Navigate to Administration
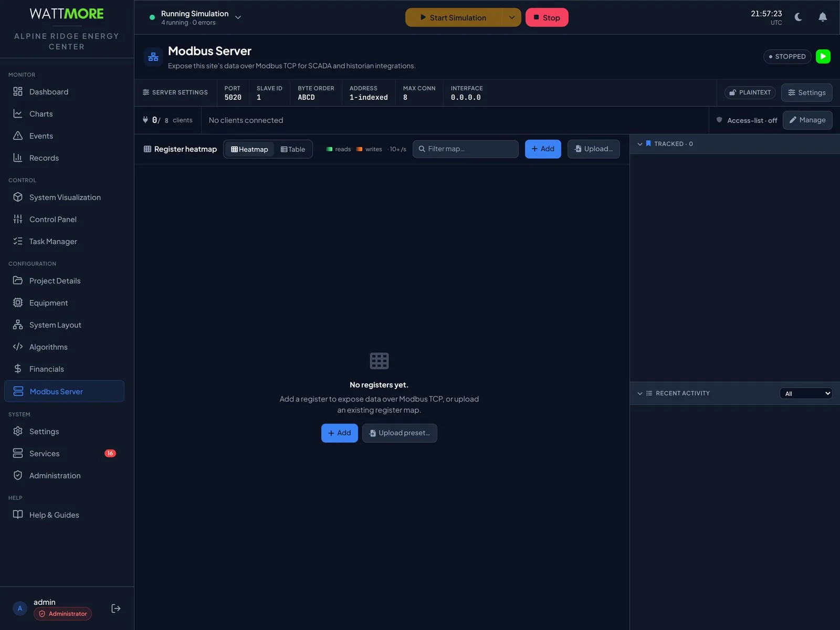The image size is (840, 630). pyautogui.click(x=64, y=475)
